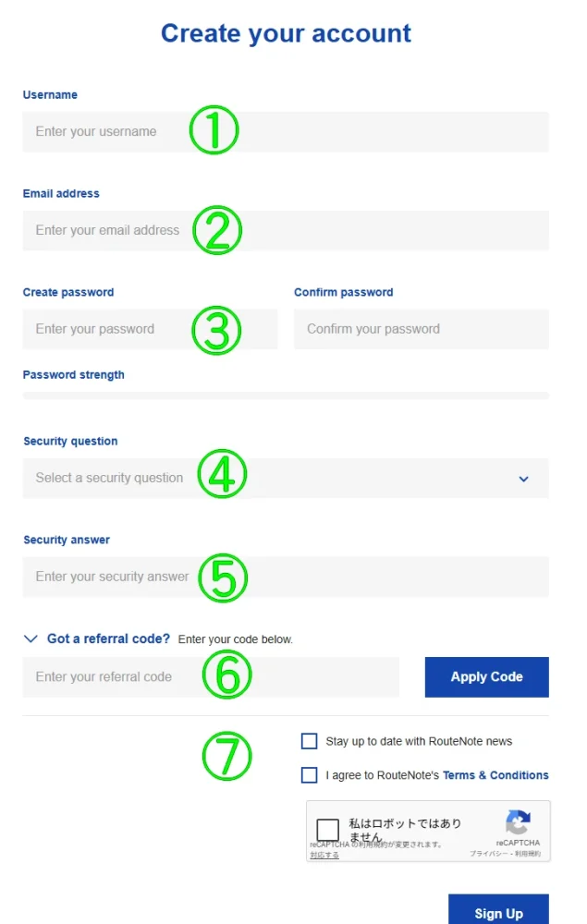Screen dimensions: 587x924
Task: Collapse the Got a referral code section
Action: coord(108,638)
